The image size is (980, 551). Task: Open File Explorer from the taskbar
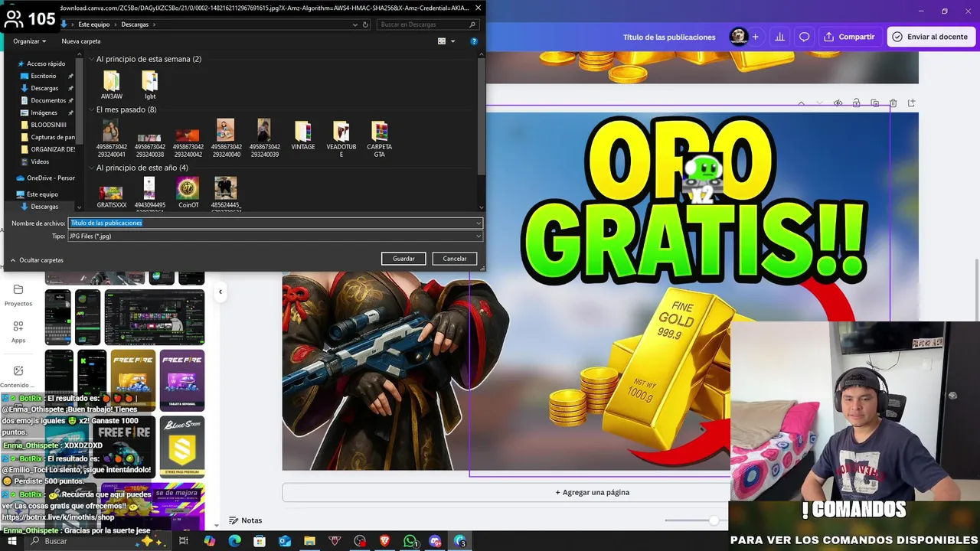point(309,541)
